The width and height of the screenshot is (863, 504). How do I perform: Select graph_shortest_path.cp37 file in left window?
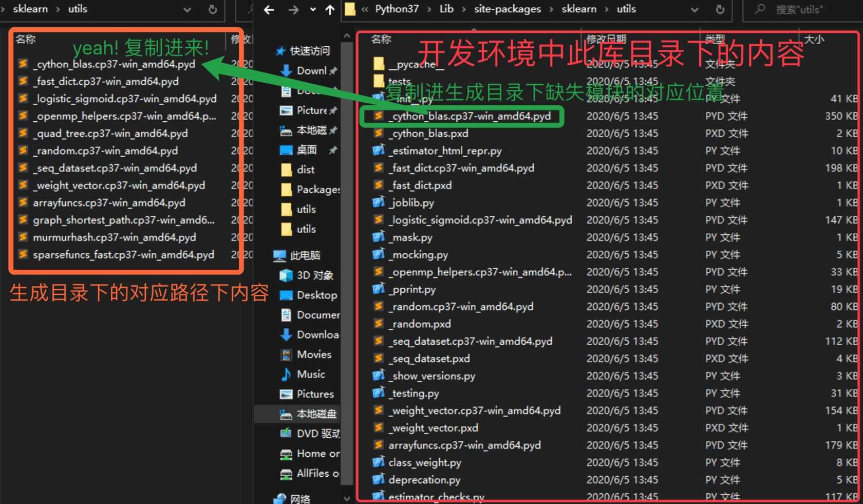tap(124, 220)
